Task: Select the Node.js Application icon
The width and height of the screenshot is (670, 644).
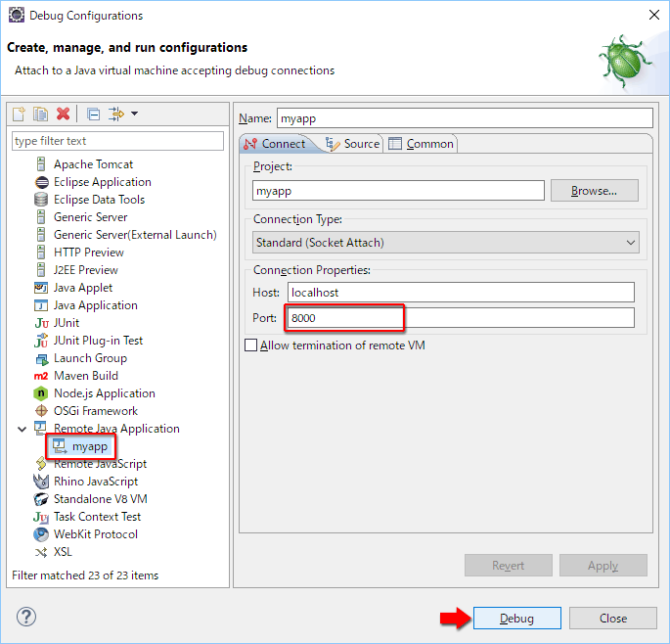Action: pos(41,393)
